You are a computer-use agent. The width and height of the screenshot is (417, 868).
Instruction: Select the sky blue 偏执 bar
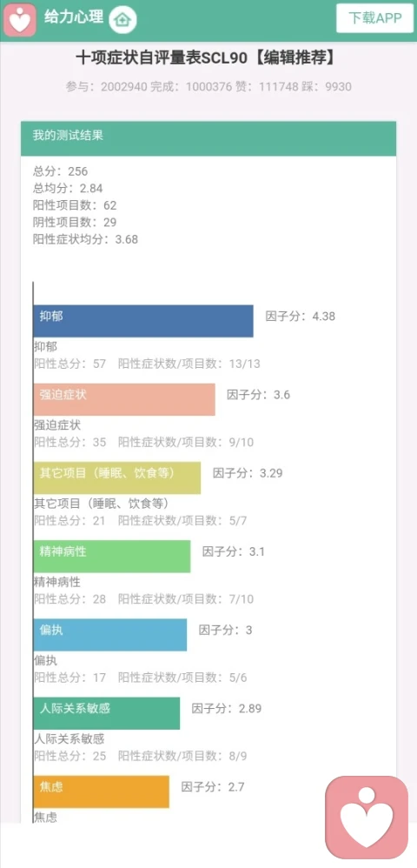pos(110,635)
